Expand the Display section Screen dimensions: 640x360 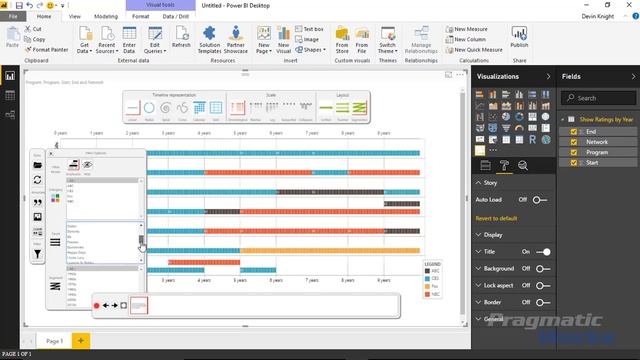(478, 235)
